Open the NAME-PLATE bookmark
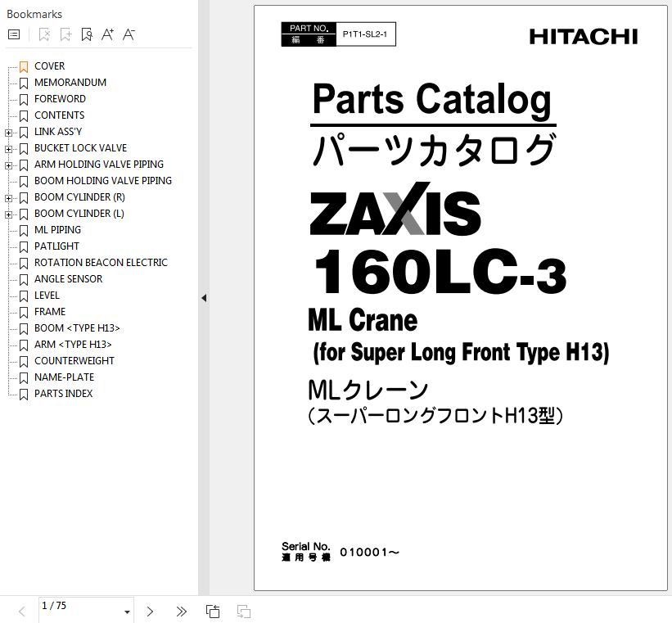672x623 pixels. point(65,377)
